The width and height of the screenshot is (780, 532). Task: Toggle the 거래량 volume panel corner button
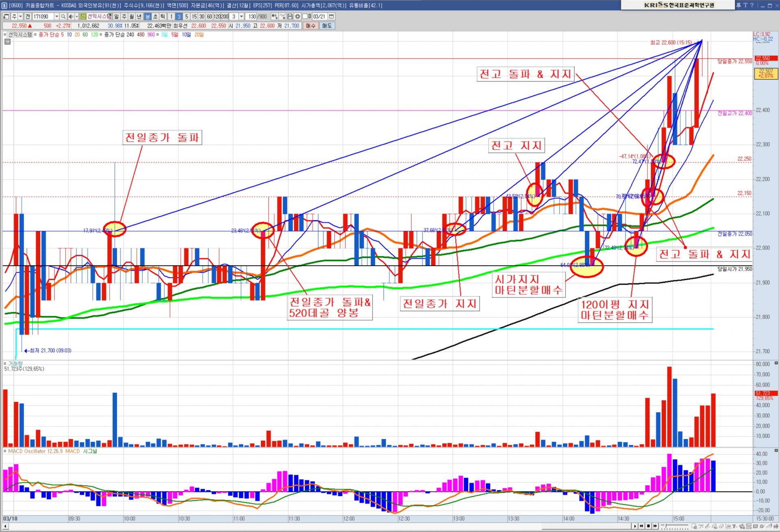(x=776, y=363)
